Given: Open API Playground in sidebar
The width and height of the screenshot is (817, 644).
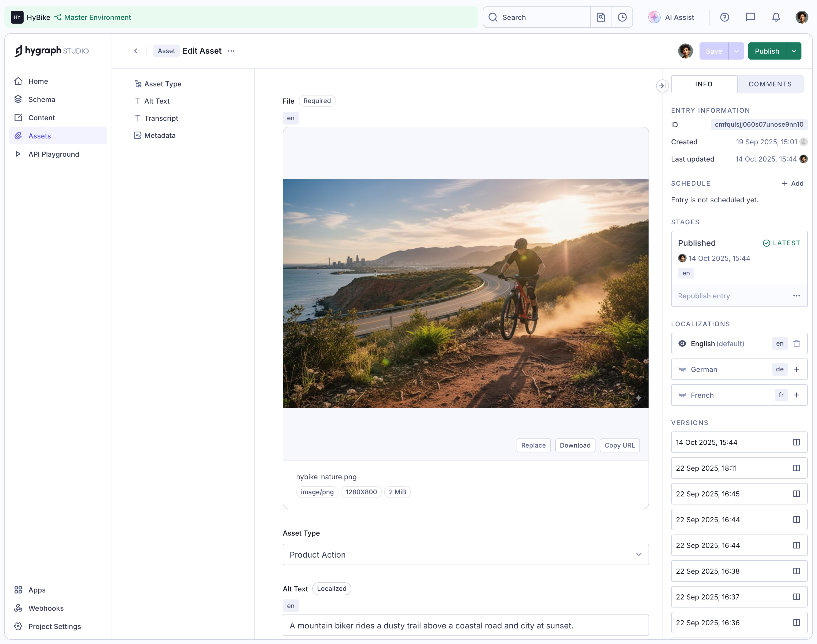Looking at the screenshot, I should [58, 154].
